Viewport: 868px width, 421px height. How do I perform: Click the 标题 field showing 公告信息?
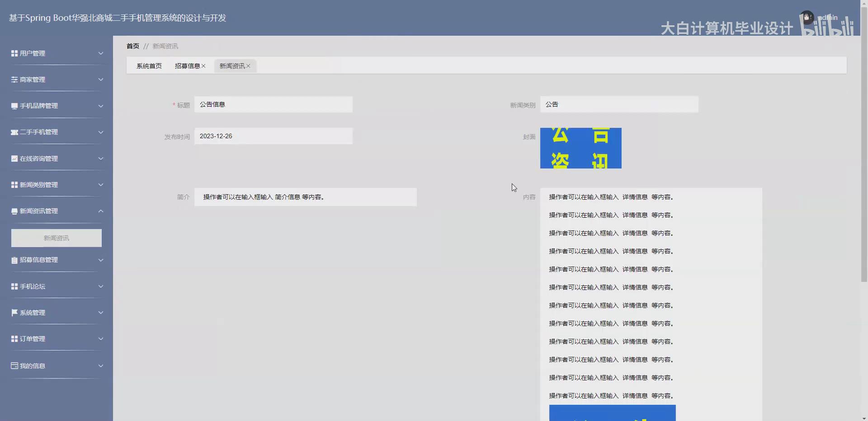274,104
